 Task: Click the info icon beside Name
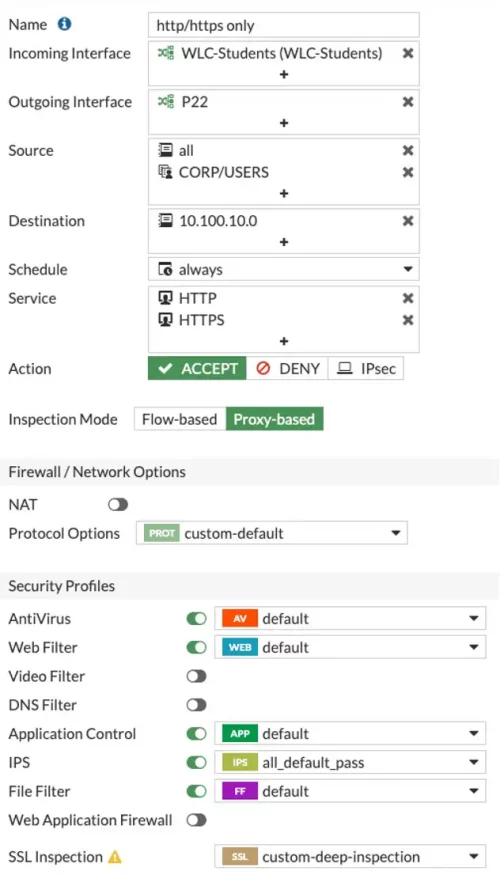click(x=65, y=25)
